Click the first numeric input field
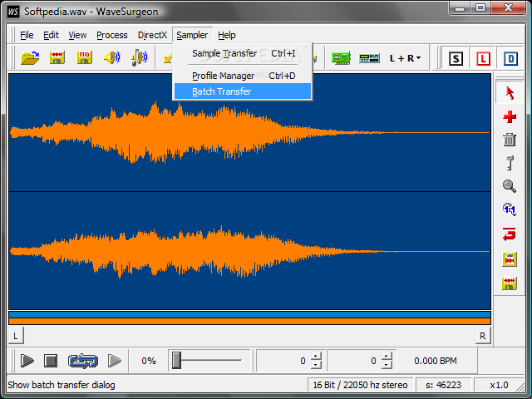 point(283,360)
